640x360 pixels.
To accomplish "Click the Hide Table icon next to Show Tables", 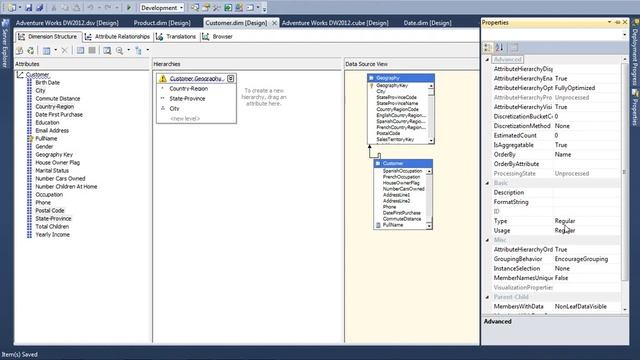I will 92,51.
